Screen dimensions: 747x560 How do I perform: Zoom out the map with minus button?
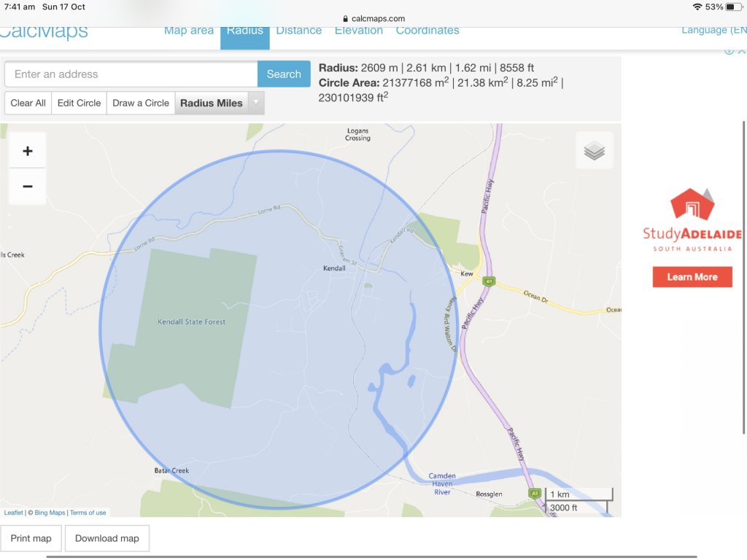pos(28,187)
